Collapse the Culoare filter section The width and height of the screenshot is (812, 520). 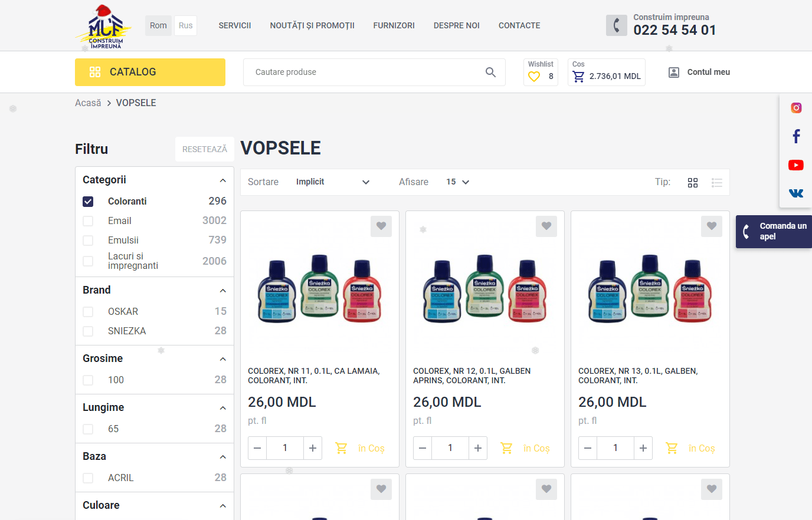222,506
